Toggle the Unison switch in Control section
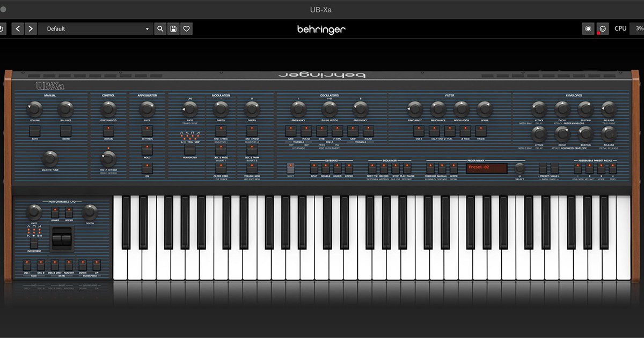 click(x=108, y=130)
